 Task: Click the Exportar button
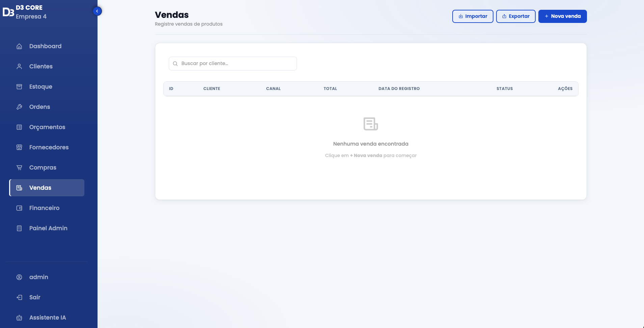coord(516,16)
